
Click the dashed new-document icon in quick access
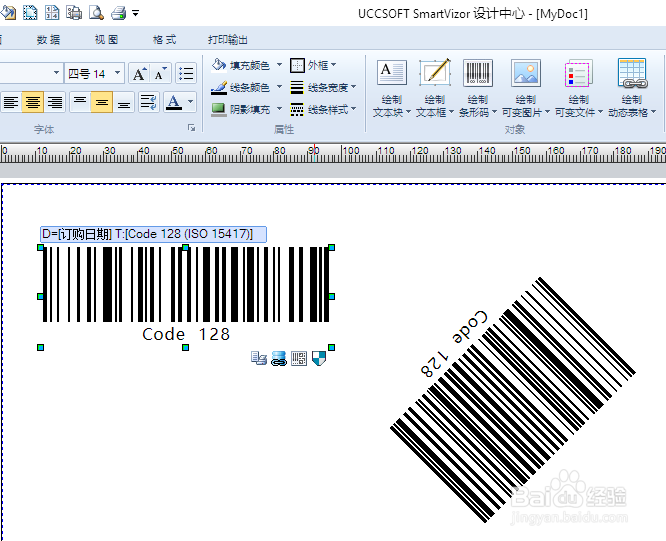30,13
